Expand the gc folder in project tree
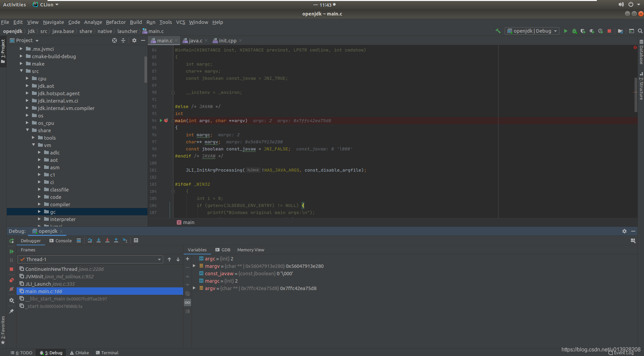Viewport: 644px width, 356px height. pyautogui.click(x=39, y=212)
